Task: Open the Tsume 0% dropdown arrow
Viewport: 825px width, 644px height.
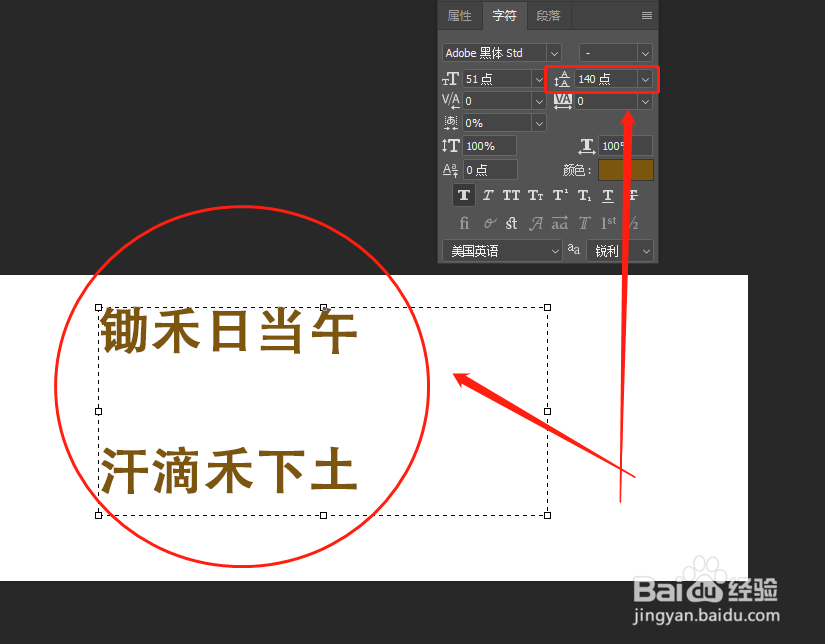Action: 539,123
